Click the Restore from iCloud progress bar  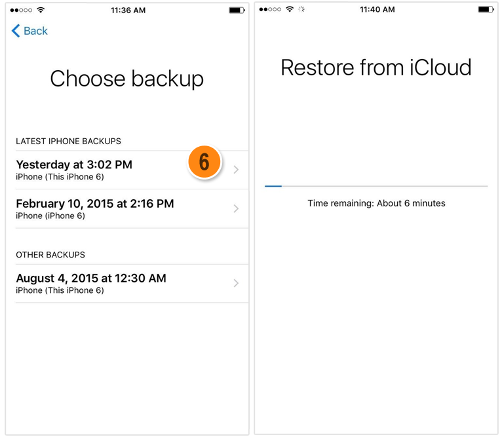[x=376, y=186]
